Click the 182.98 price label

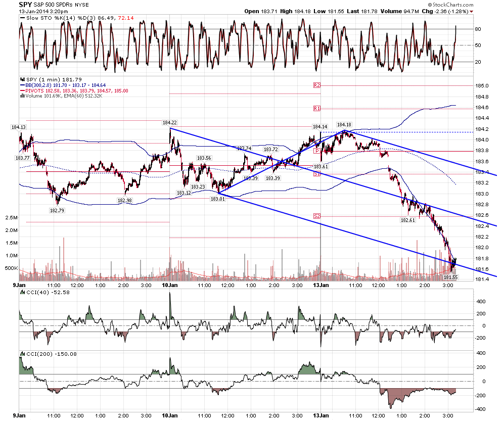point(125,200)
